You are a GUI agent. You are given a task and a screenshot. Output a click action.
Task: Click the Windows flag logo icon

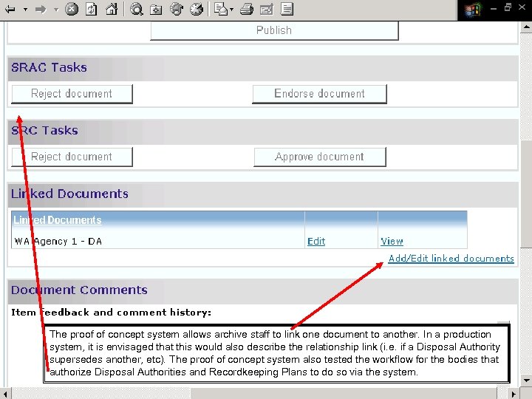coord(473,10)
